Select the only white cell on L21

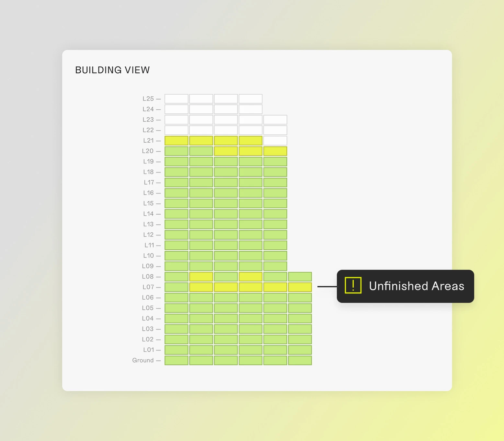click(x=275, y=141)
